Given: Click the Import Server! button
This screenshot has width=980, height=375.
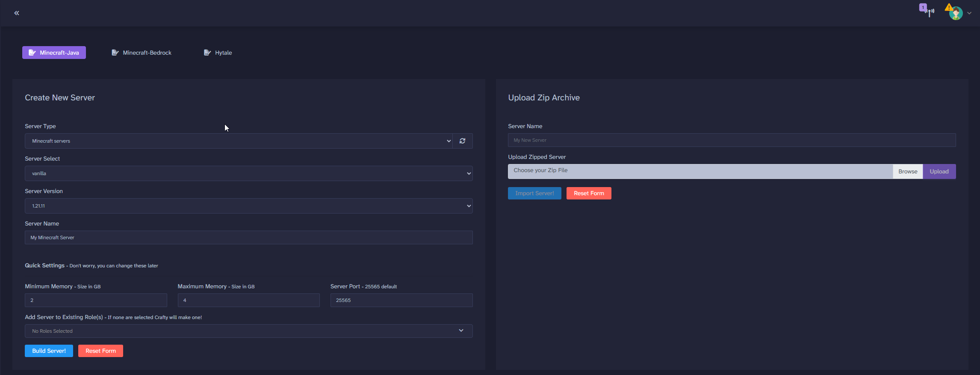Looking at the screenshot, I should pyautogui.click(x=534, y=193).
